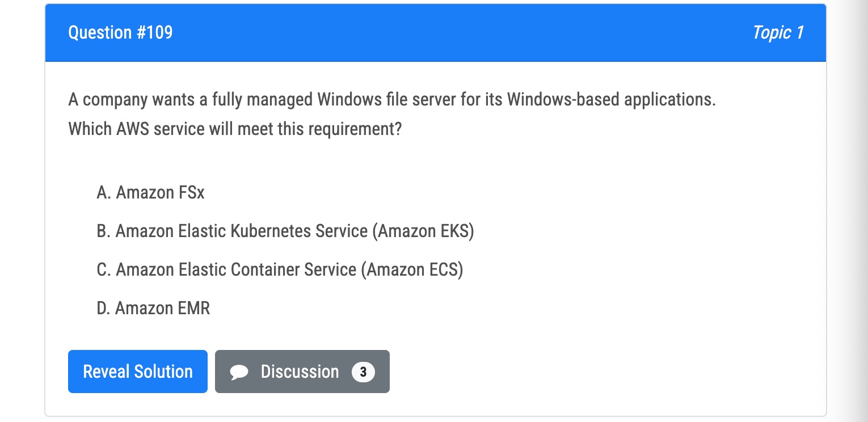
Task: Click the sentence about fully managed Windows file server
Action: pyautogui.click(x=392, y=100)
